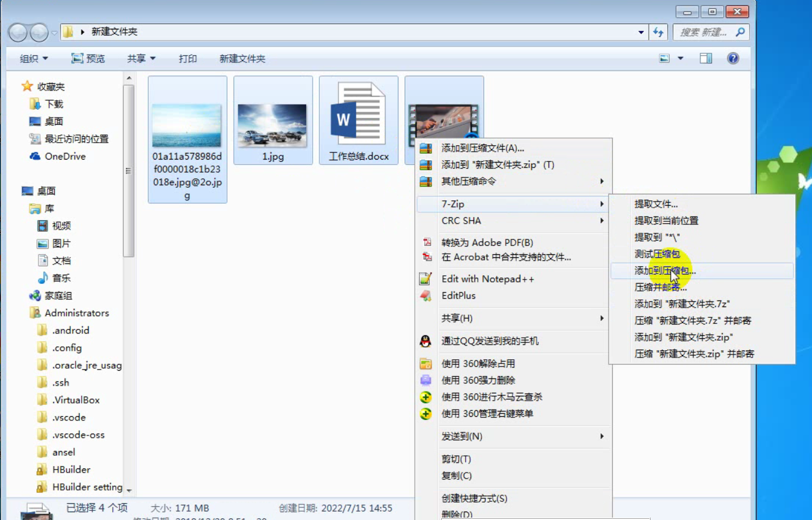This screenshot has width=812, height=520.
Task: Expand the address bar history dropdown
Action: 642,32
